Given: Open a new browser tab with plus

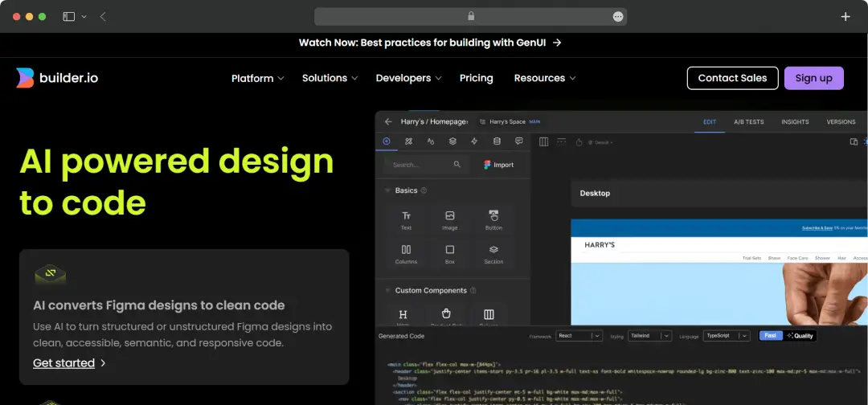Looking at the screenshot, I should [x=845, y=17].
